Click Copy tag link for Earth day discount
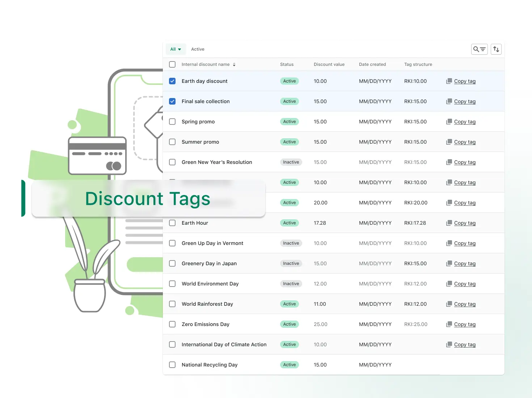Viewport: 532px width, 398px height. tap(465, 81)
